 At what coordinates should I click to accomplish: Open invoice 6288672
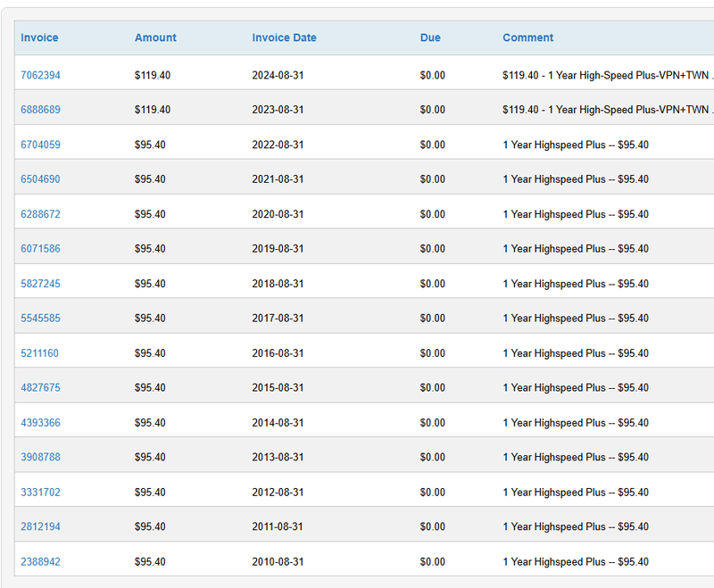[40, 214]
